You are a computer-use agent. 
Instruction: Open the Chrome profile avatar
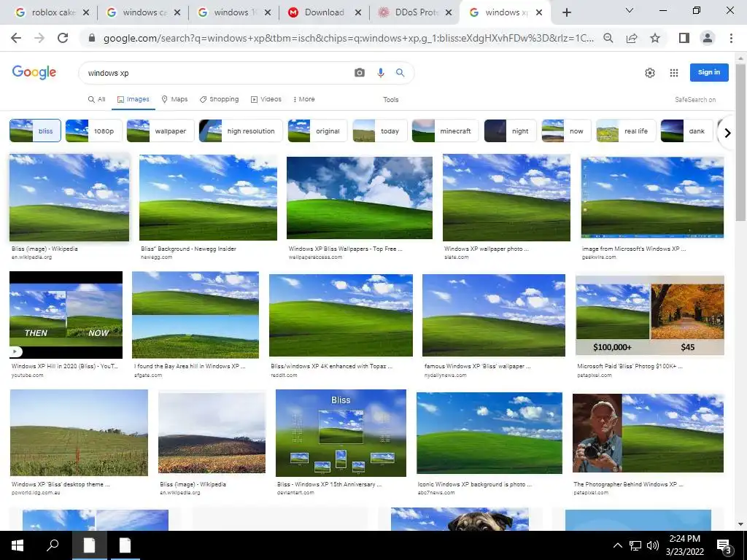[708, 38]
